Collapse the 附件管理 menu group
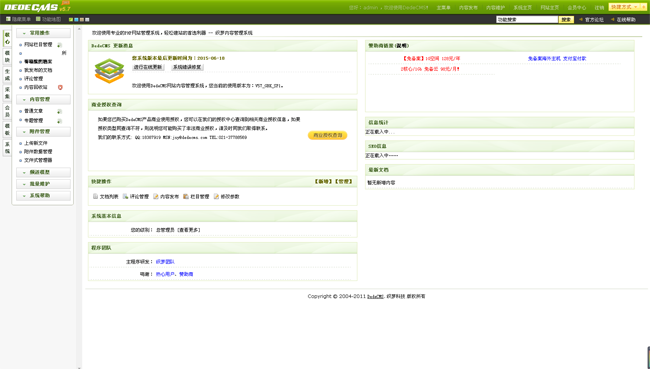The image size is (650, 369). tap(43, 131)
